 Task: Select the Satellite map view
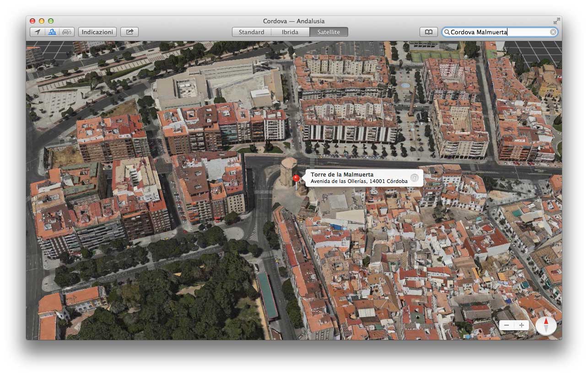[x=329, y=32]
